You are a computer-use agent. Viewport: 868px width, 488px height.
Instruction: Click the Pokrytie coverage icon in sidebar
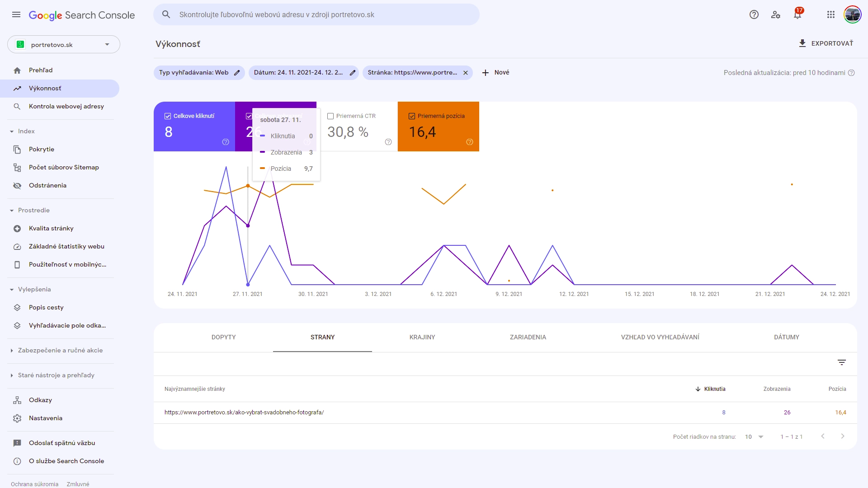17,149
